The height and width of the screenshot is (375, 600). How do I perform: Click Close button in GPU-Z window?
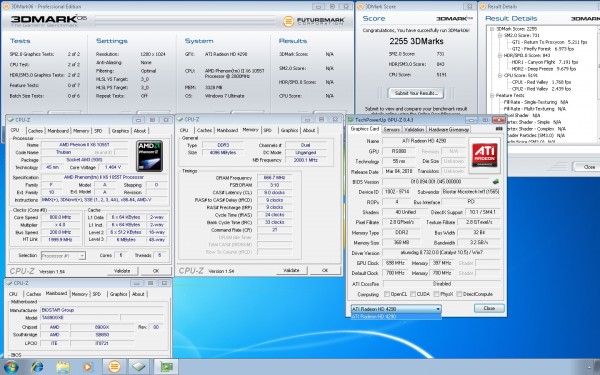pos(489,308)
